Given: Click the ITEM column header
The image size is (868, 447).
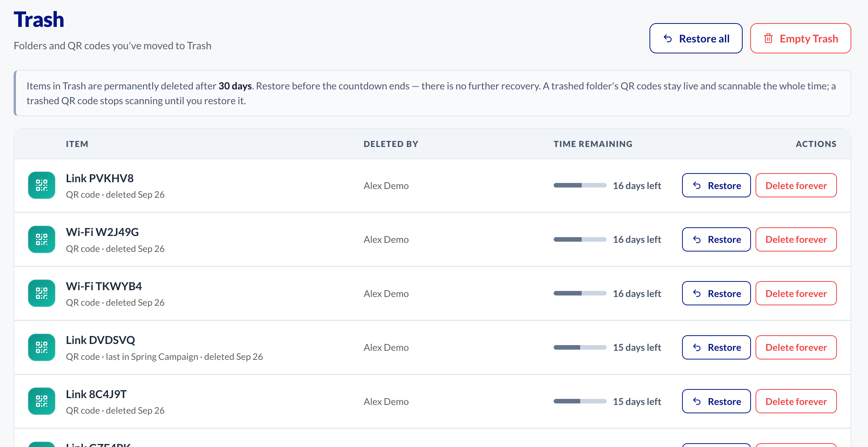Looking at the screenshot, I should pos(77,144).
